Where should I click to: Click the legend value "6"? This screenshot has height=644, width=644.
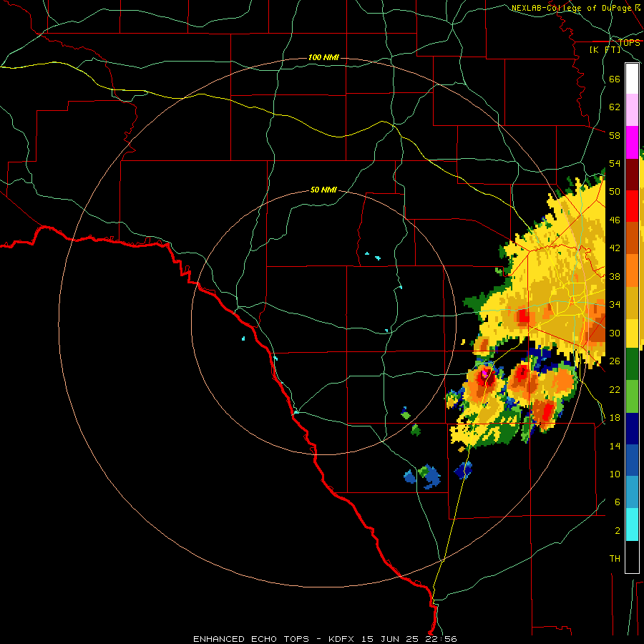coord(618,502)
